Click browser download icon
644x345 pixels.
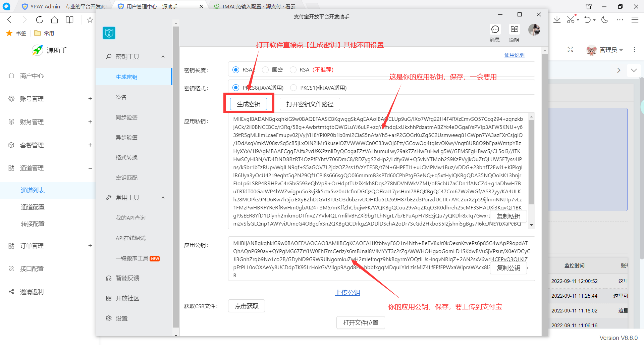click(557, 19)
